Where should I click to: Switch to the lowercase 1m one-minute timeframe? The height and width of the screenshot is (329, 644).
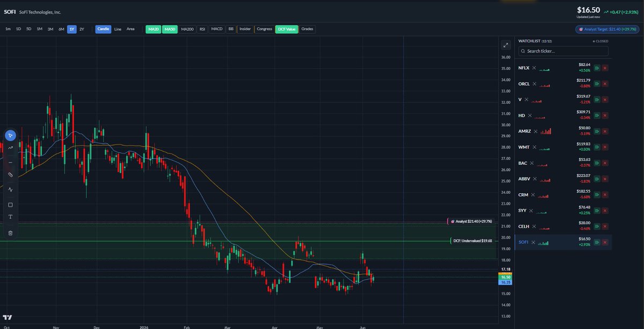point(8,29)
